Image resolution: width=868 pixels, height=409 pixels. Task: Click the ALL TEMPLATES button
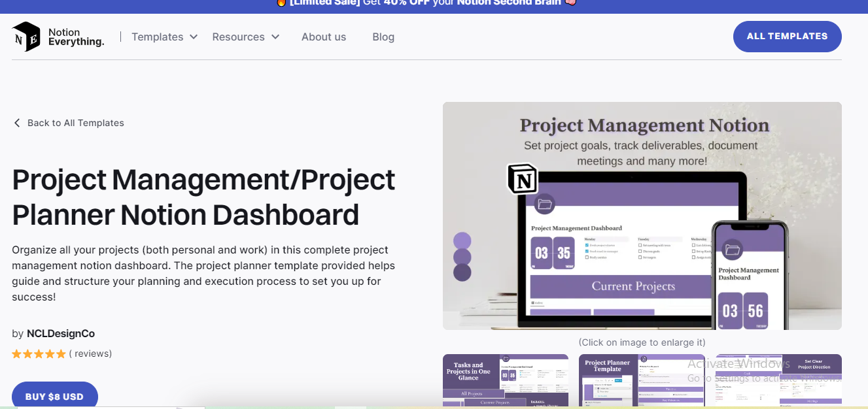(x=787, y=37)
